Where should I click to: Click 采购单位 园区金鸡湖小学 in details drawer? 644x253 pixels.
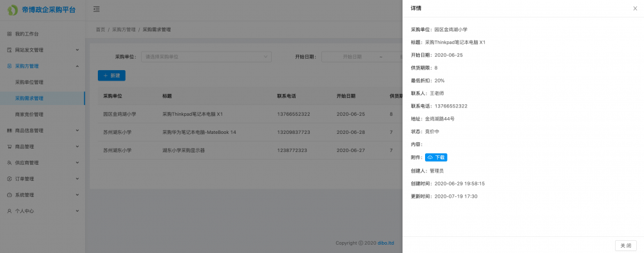451,30
